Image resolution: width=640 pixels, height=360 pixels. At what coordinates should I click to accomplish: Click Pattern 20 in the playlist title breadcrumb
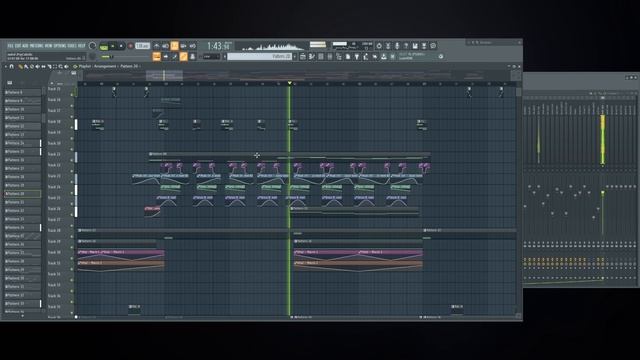[x=129, y=66]
